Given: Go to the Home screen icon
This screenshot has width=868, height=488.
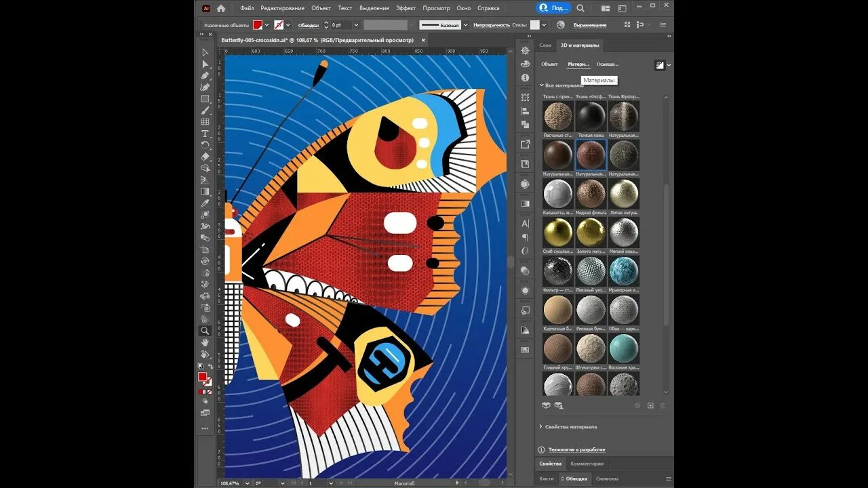Looking at the screenshot, I should (x=221, y=8).
